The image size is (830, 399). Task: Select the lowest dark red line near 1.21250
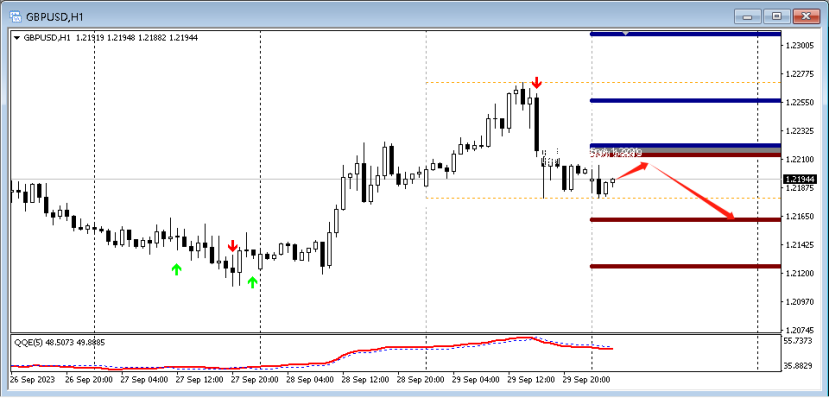tap(685, 266)
